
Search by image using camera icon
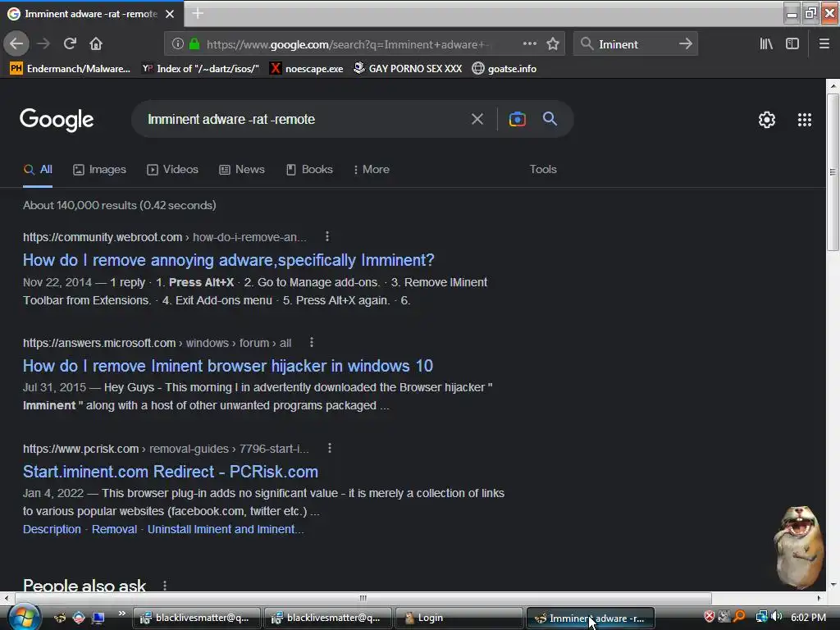pos(517,119)
